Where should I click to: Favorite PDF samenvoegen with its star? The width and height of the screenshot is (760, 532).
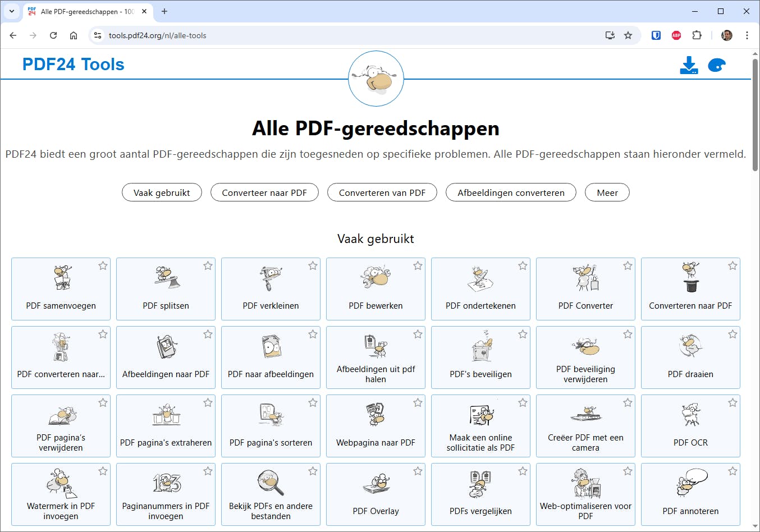click(103, 266)
